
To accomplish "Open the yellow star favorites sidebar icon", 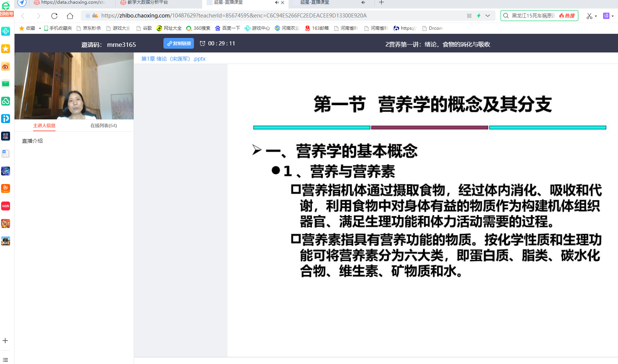I will (6, 49).
